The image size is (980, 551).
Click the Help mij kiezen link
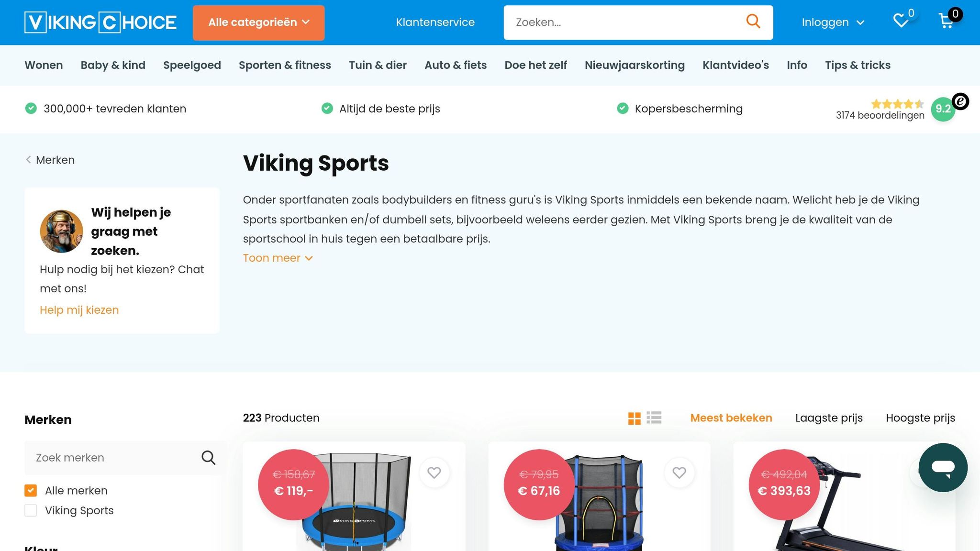[x=79, y=310]
